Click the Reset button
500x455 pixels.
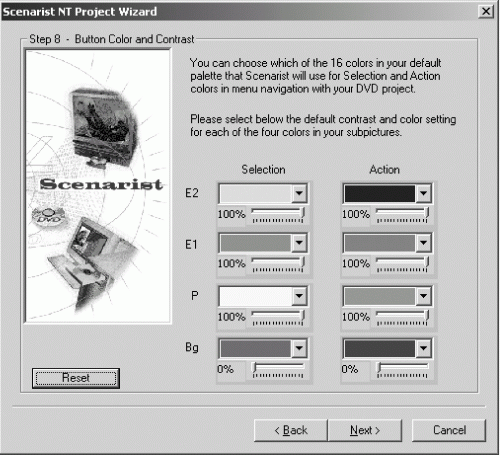76,378
